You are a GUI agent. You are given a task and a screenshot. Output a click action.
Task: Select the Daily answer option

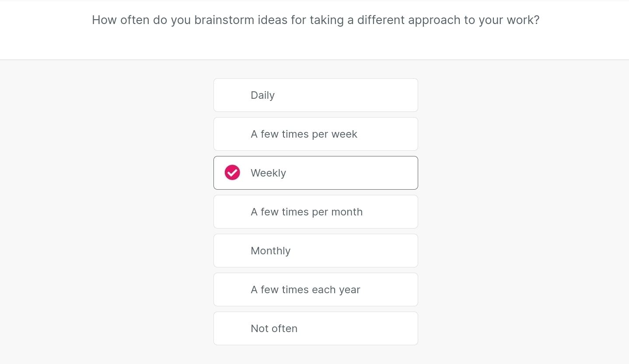pos(315,95)
